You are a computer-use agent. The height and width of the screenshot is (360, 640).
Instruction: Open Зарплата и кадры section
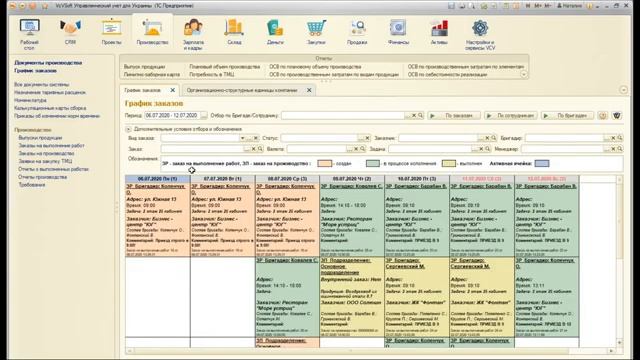[x=193, y=34]
